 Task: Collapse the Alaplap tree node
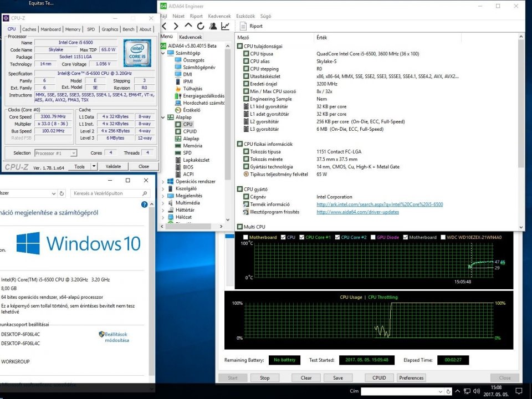[163, 117]
